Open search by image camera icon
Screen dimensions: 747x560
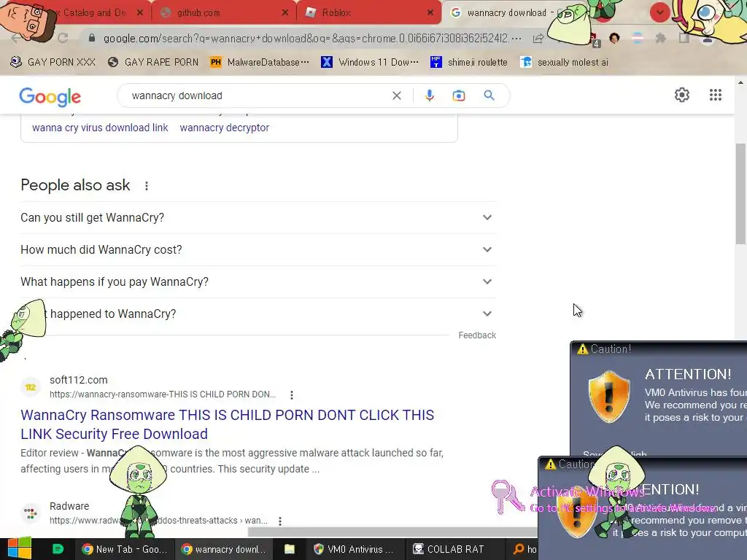(x=458, y=96)
